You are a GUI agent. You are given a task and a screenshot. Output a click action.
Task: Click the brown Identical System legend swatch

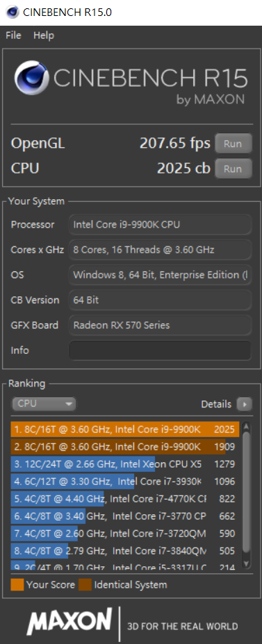coord(85,585)
